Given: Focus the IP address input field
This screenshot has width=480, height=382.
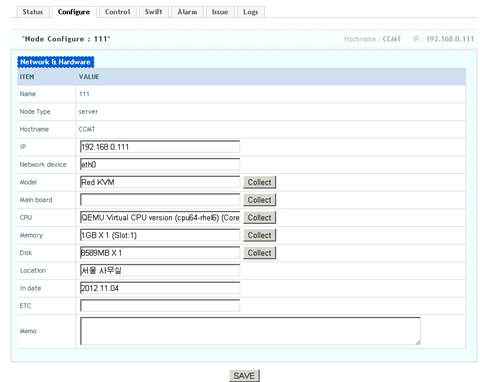Looking at the screenshot, I should (160, 147).
